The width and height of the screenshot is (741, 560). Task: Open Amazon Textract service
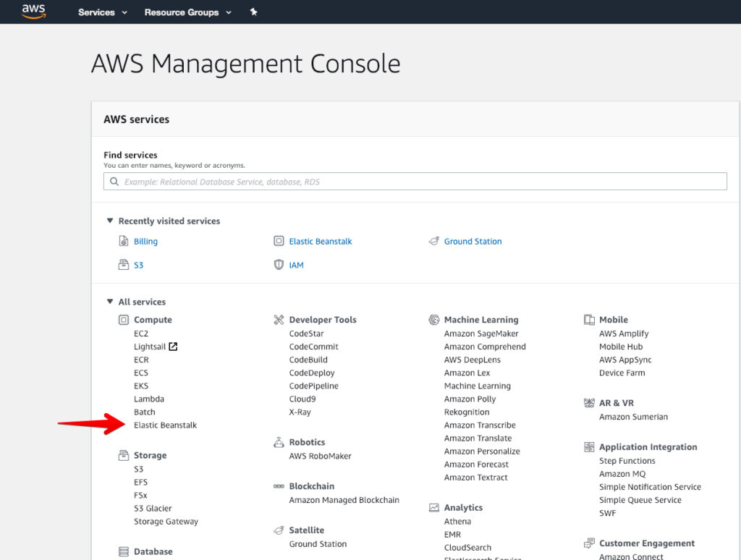pos(476,478)
